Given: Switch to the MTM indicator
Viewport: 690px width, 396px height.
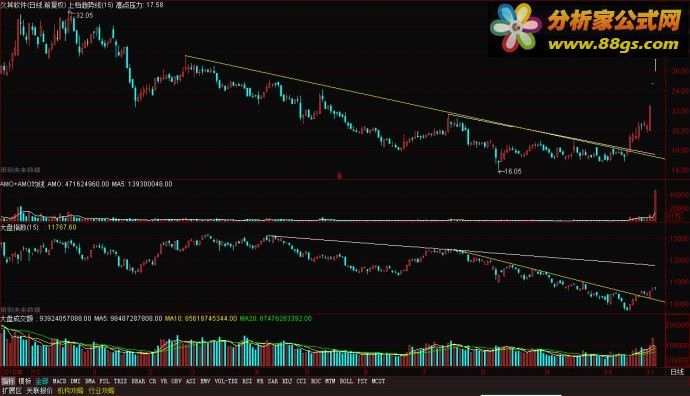Looking at the screenshot, I should pos(330,381).
